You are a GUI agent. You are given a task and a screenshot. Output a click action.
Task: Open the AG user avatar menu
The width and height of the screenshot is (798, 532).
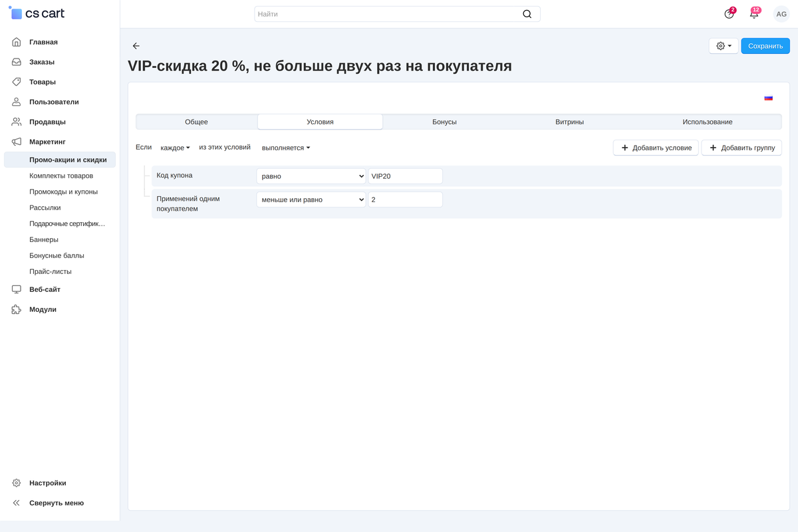point(781,14)
